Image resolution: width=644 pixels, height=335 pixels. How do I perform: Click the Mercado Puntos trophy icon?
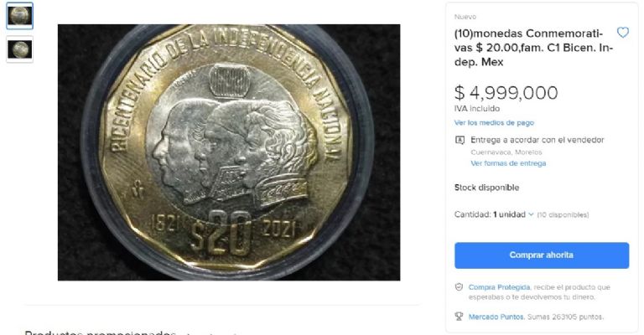coord(460,317)
